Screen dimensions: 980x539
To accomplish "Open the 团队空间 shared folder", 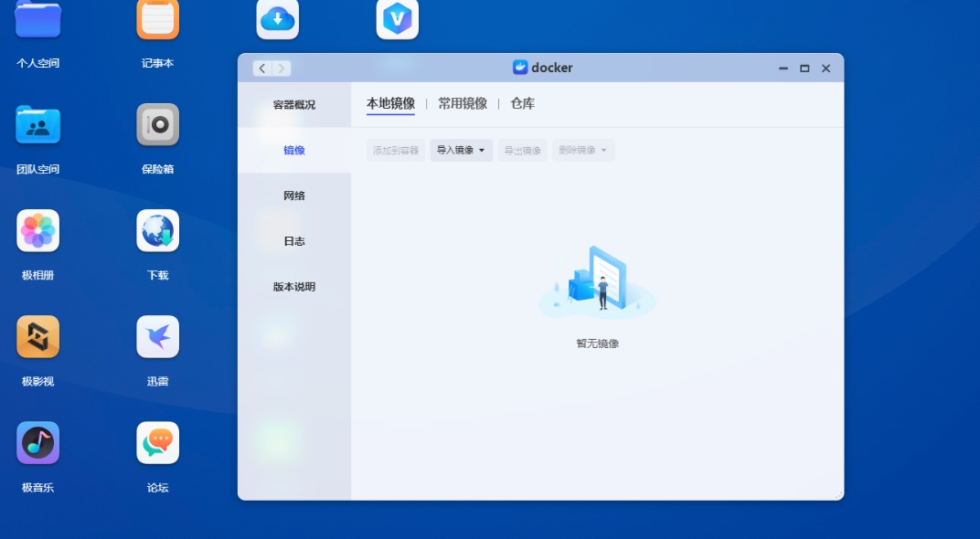I will (38, 124).
